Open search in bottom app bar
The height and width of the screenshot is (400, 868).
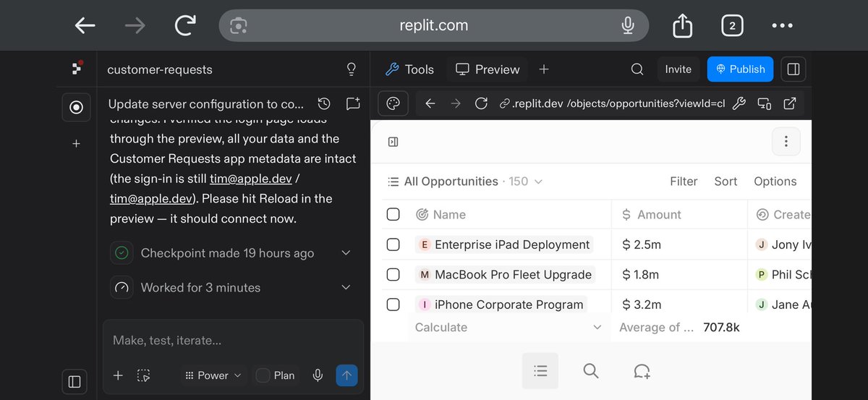591,371
